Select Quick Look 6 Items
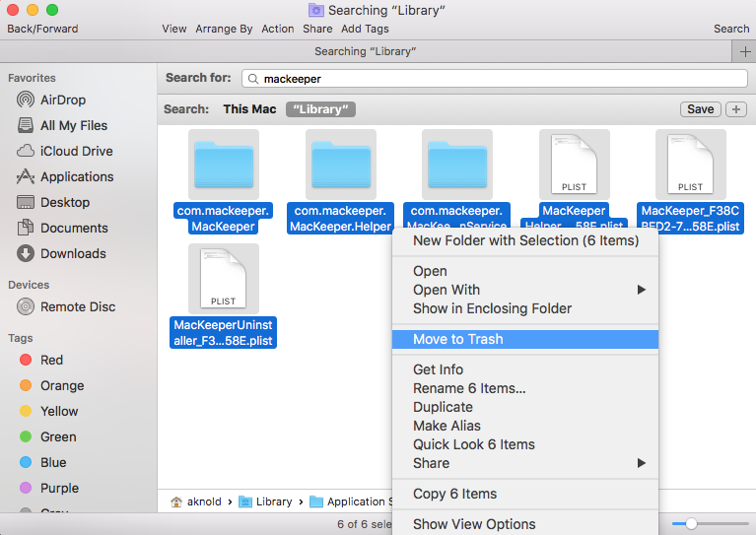This screenshot has width=756, height=535. pyautogui.click(x=525, y=444)
